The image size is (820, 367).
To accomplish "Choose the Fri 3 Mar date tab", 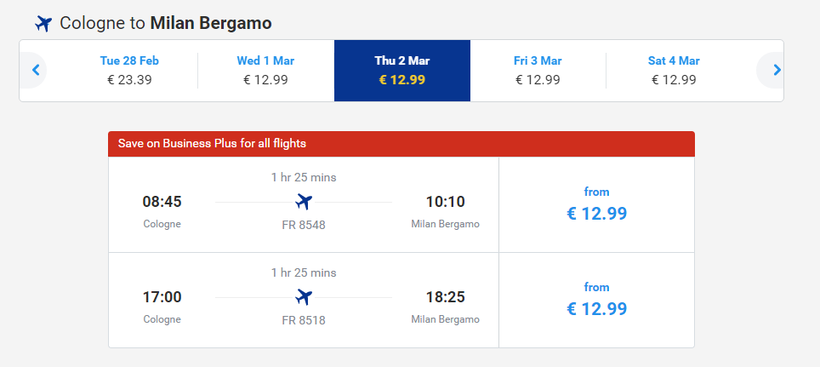I will pos(538,71).
